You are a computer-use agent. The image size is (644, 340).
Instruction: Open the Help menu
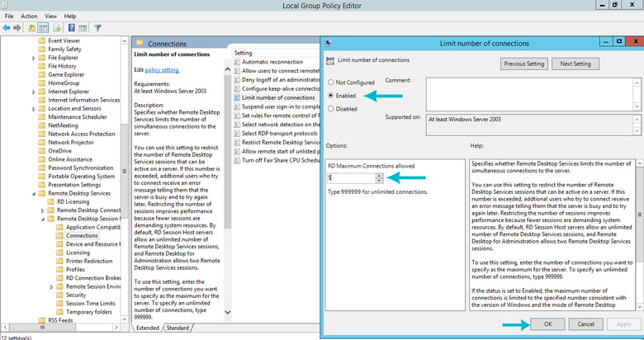coord(70,16)
